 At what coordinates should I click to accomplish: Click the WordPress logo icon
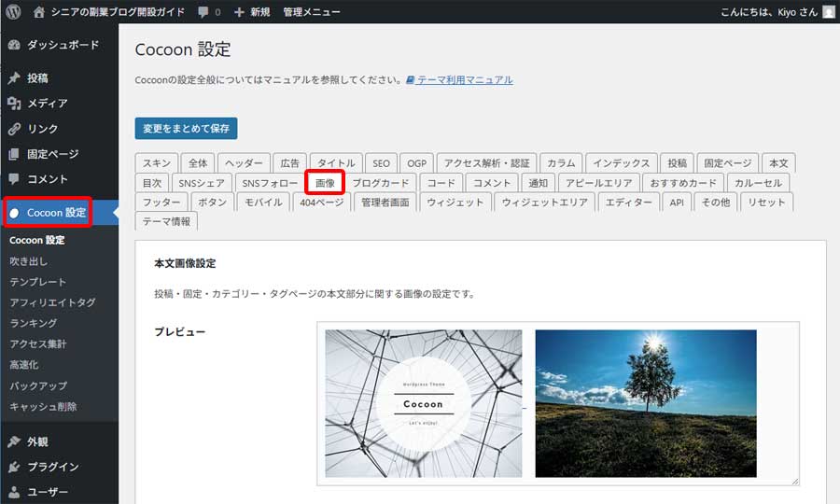[13, 12]
